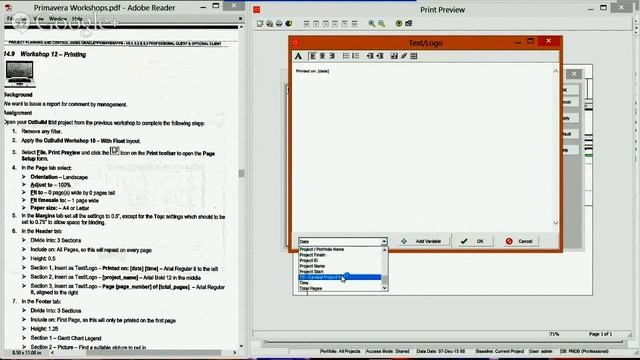Image resolution: width=640 pixels, height=360 pixels.
Task: Insert picture in Text/Logo editor
Action: pos(394,56)
